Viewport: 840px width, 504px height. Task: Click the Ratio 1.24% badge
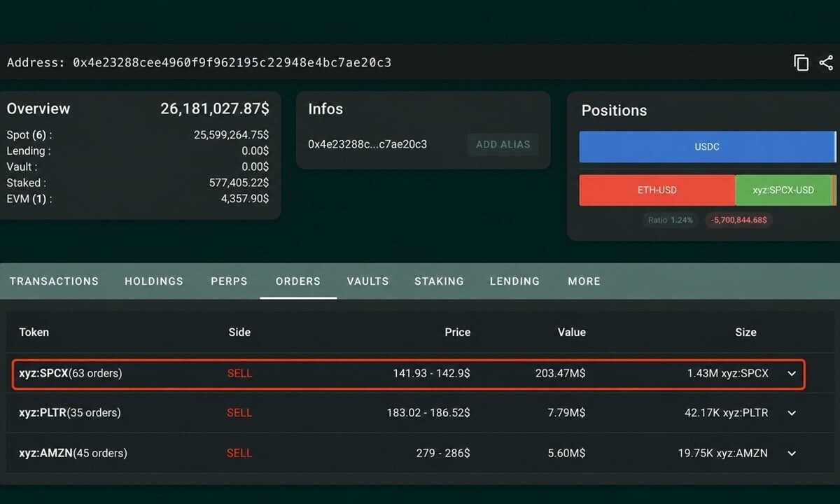point(670,220)
